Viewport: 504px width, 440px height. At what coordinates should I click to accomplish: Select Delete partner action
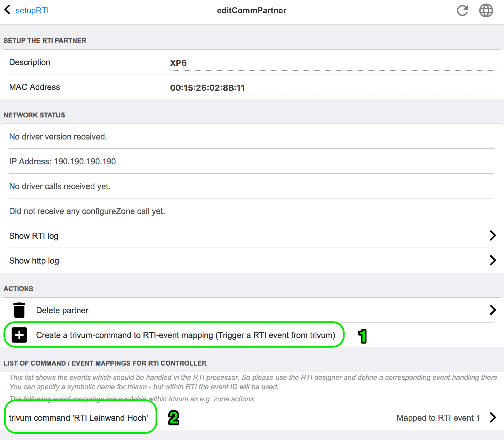[62, 310]
